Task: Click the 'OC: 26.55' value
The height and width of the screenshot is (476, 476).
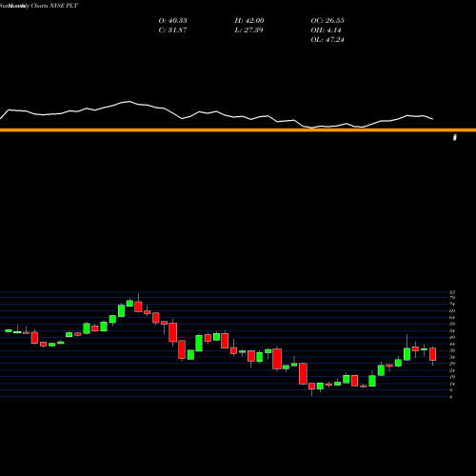Action: click(x=327, y=21)
